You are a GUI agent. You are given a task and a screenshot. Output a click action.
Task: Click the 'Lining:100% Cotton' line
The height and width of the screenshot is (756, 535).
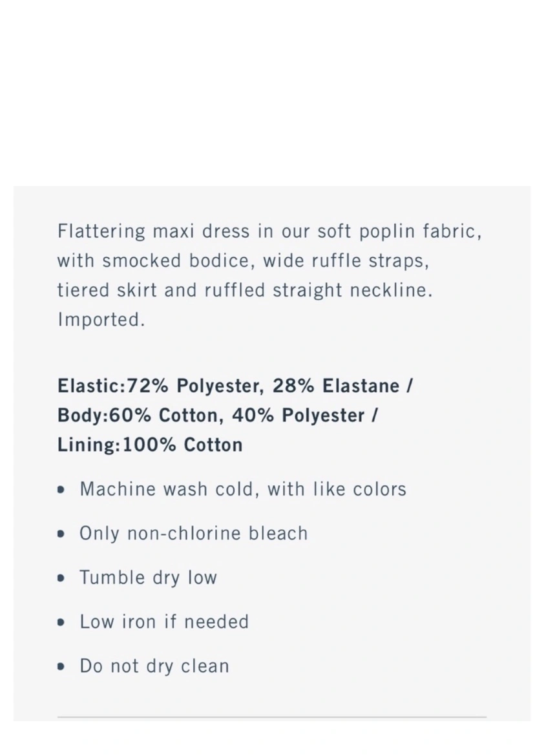(150, 445)
